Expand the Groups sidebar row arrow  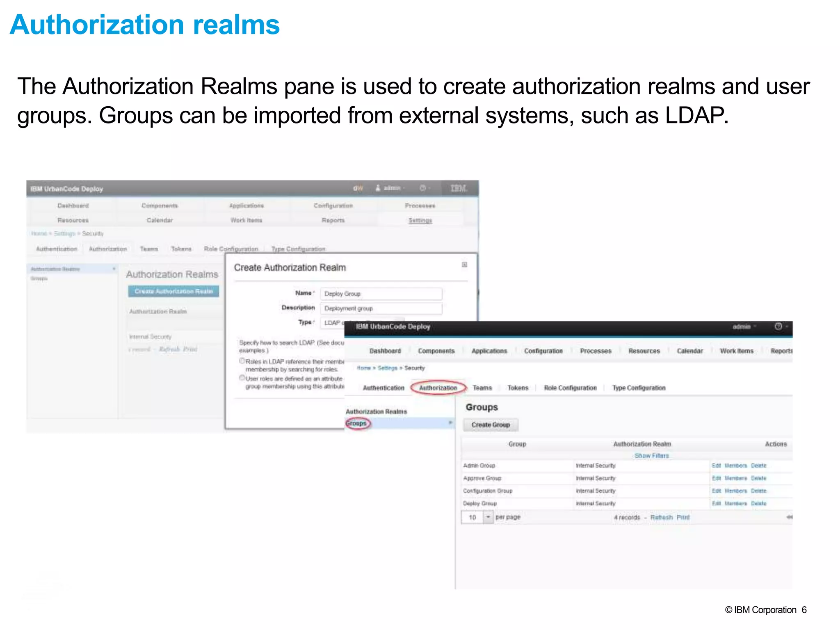pos(450,422)
